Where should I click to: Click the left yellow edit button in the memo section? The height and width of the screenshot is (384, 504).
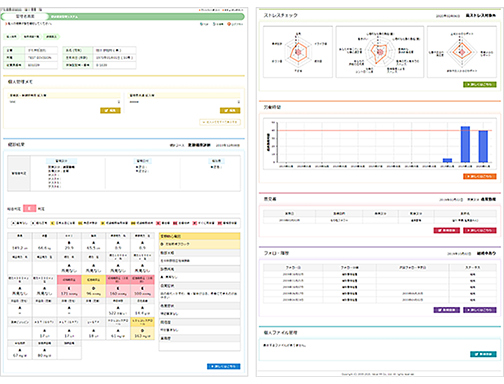pos(110,110)
